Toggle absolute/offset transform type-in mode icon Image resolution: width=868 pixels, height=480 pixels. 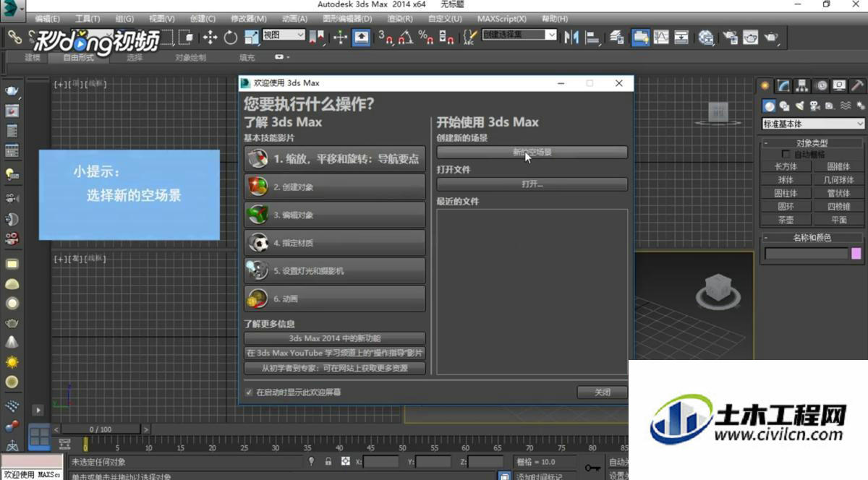pos(346,461)
